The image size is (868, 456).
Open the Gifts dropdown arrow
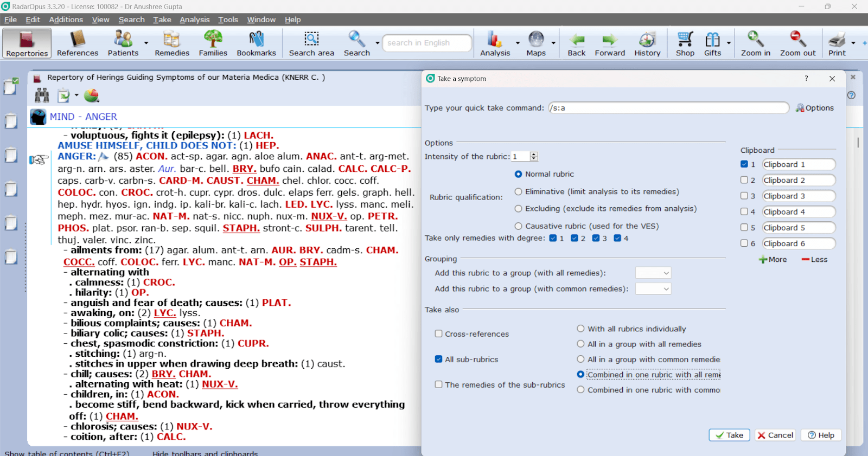[729, 43]
